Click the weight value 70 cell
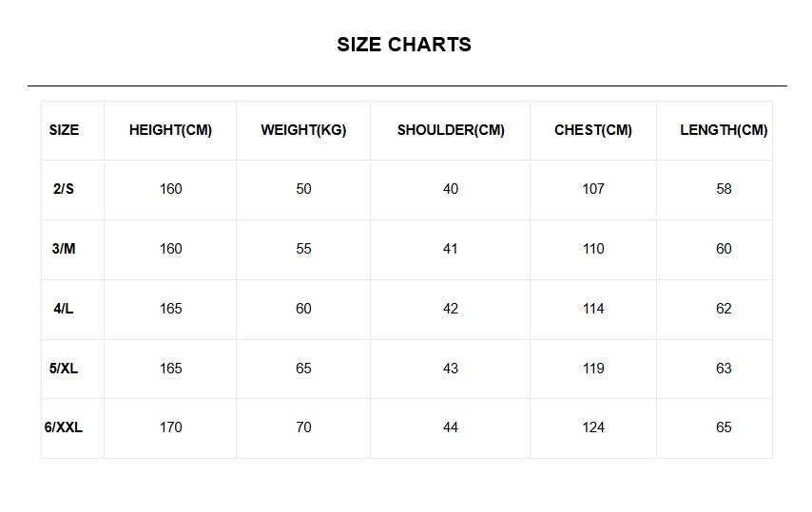Screen dimensions: 812x512 tap(303, 427)
